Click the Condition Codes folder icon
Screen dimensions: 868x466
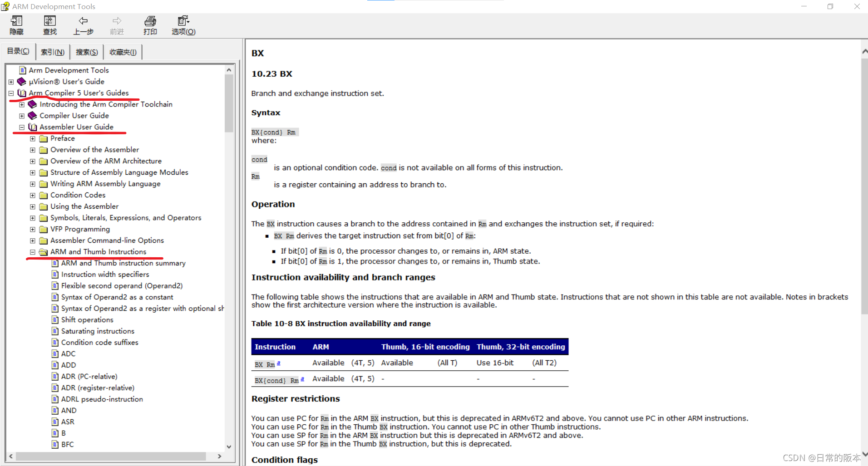(x=44, y=195)
